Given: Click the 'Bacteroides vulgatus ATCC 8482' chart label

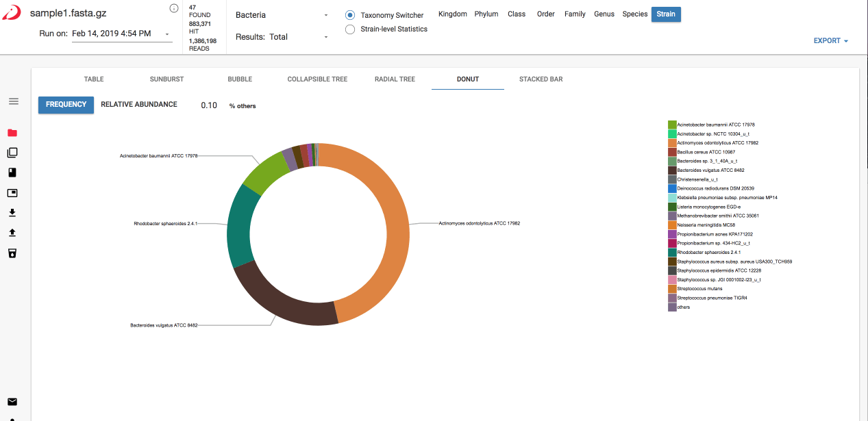Looking at the screenshot, I should (164, 325).
